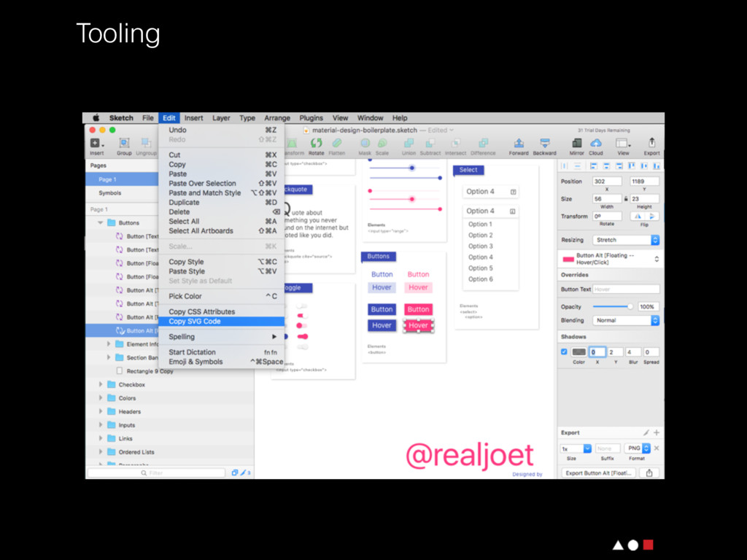Click the share icon beside Export Button Alt

point(649,472)
